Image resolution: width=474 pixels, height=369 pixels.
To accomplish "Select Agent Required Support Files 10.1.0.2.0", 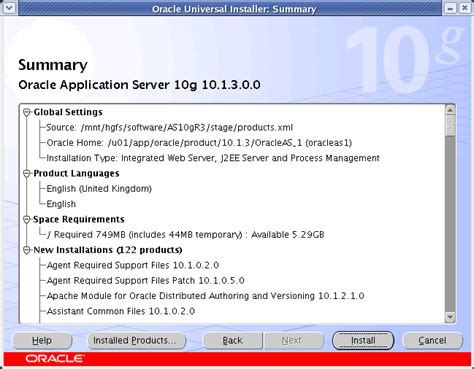I will (x=133, y=265).
